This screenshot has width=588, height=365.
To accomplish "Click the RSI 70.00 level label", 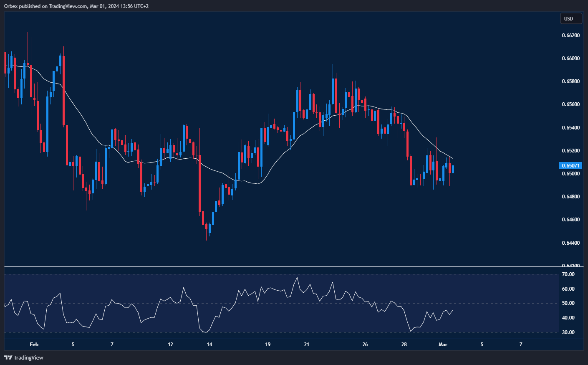I will (568, 274).
